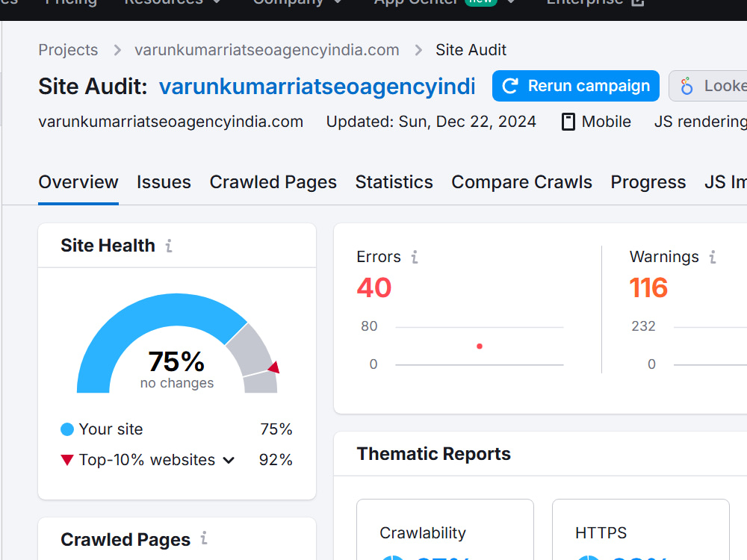Click the Updated: Sun, Dec 22, 2024 text
The height and width of the screenshot is (560, 747).
[x=431, y=122]
